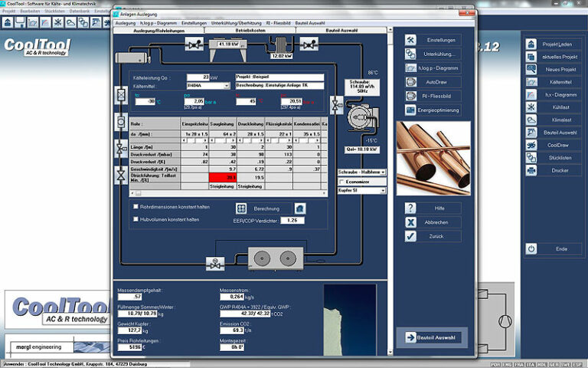Click Kühllast snowflake icon in right panel
This screenshot has height=368, width=588.
(x=531, y=107)
